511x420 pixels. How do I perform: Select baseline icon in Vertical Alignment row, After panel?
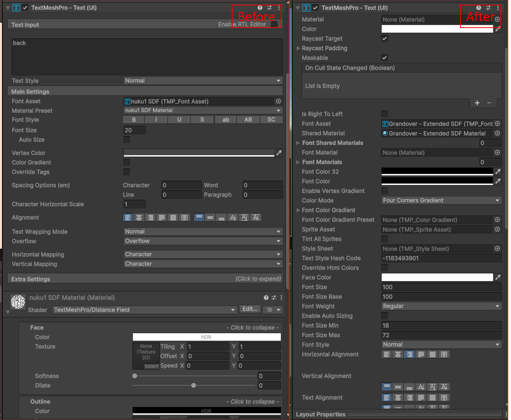click(x=421, y=387)
